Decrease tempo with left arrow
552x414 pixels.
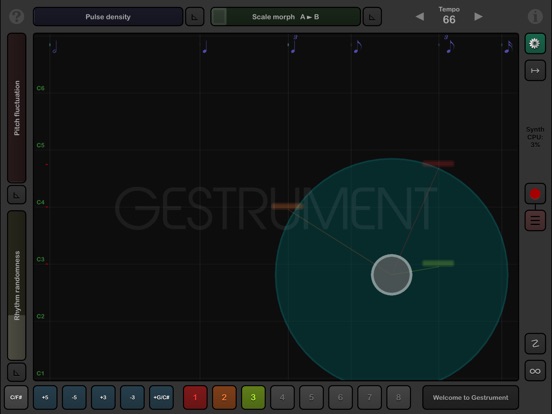pos(420,17)
